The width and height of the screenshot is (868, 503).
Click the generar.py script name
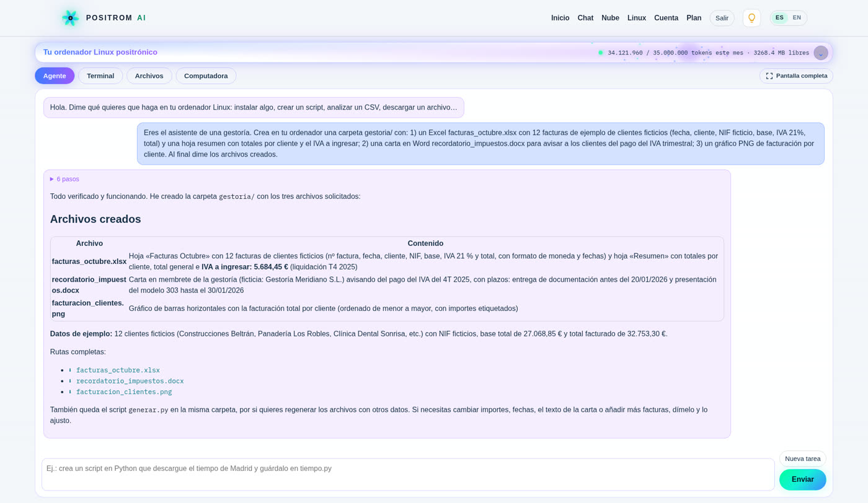(x=148, y=410)
